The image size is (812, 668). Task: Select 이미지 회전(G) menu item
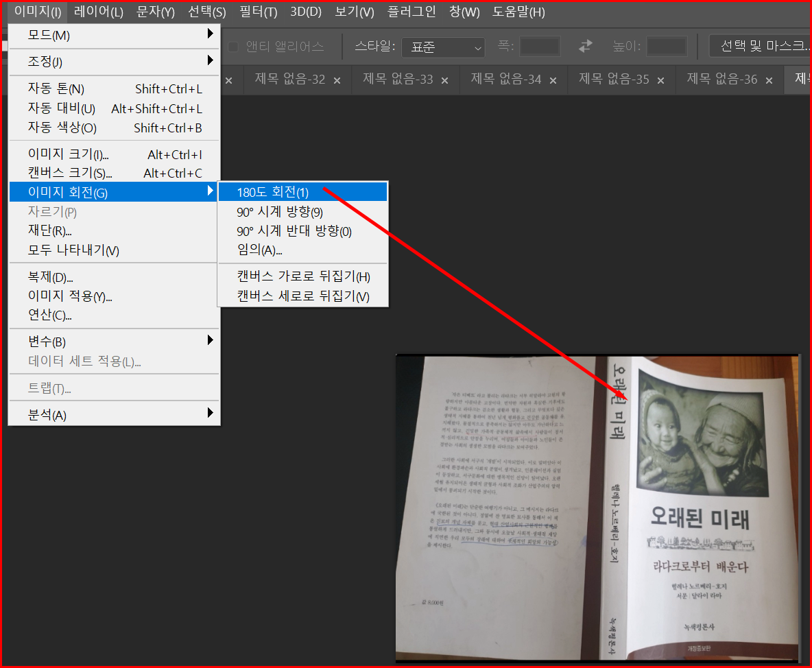pos(113,192)
